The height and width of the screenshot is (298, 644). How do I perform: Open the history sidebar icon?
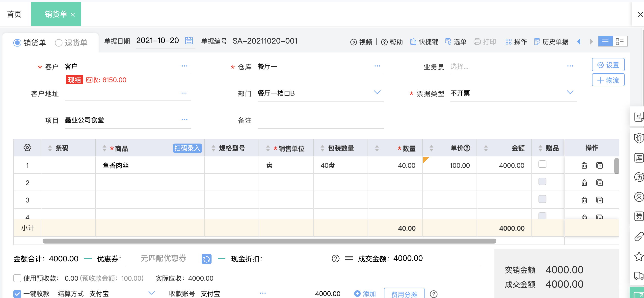[x=639, y=177]
